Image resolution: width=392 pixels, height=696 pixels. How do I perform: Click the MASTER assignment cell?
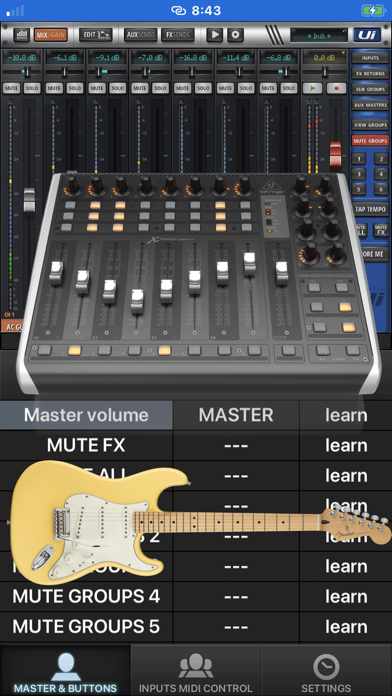[236, 415]
